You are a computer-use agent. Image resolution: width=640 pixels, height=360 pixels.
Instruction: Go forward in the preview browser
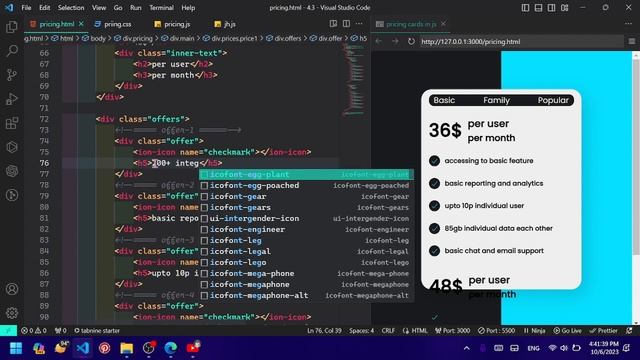click(395, 41)
